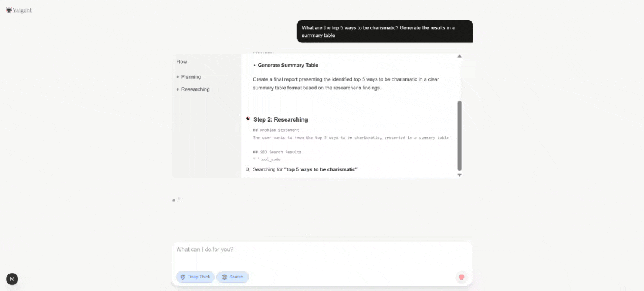This screenshot has height=291, width=644.
Task: Click the user's charismatic question message bubble
Action: point(385,31)
